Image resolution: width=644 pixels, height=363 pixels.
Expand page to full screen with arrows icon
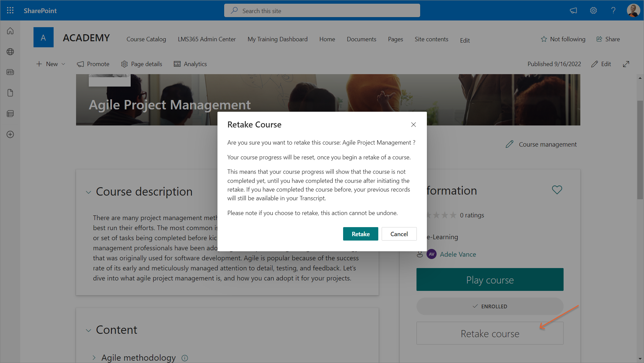pyautogui.click(x=626, y=64)
